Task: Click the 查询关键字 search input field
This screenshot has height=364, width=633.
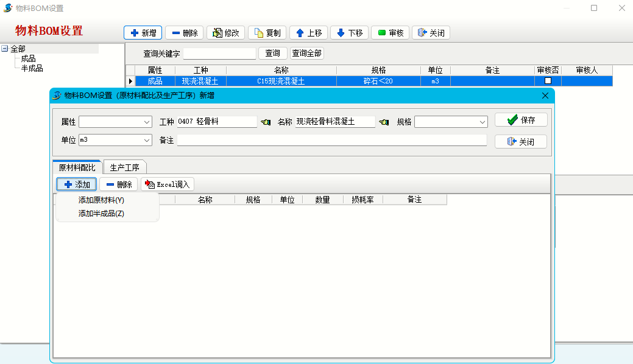Action: (x=219, y=54)
